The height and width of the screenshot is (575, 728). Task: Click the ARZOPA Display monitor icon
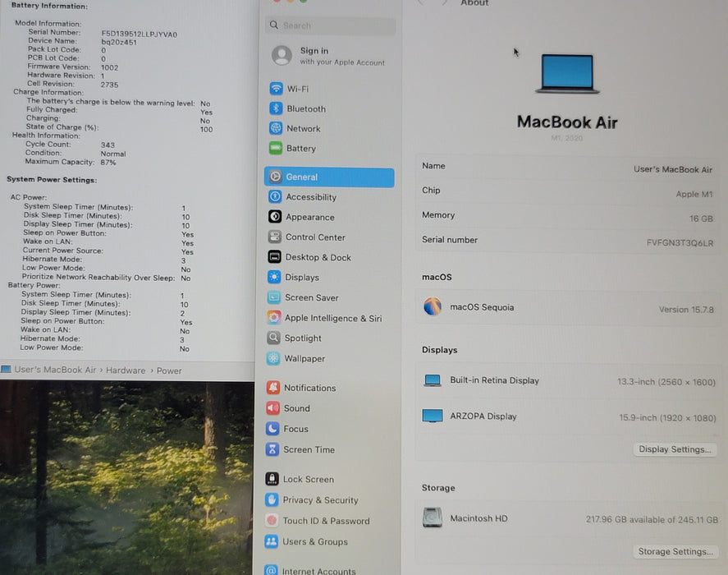[433, 416]
